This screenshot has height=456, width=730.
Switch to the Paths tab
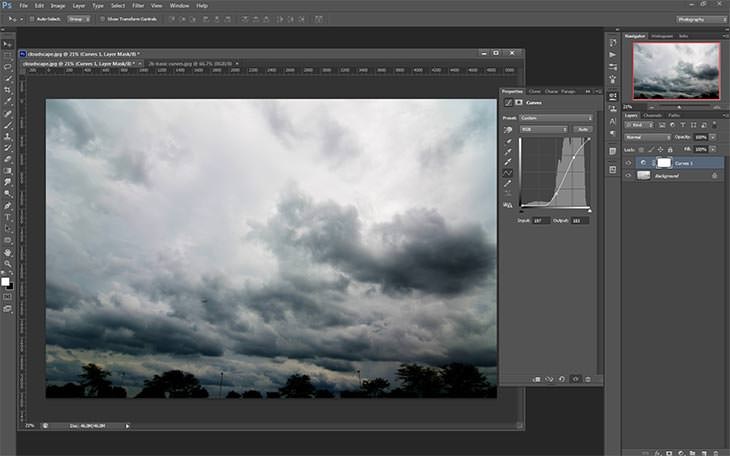click(674, 116)
